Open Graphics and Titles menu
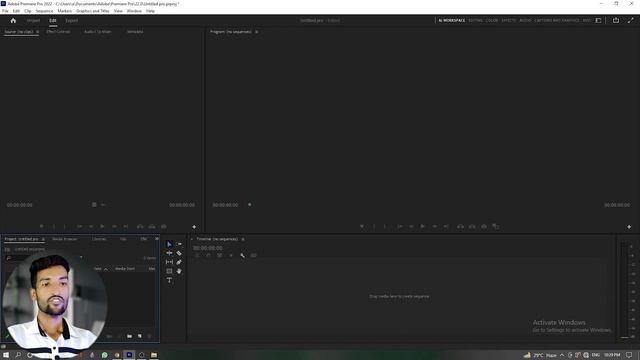Screen dimensions: 640x360 (x=93, y=11)
